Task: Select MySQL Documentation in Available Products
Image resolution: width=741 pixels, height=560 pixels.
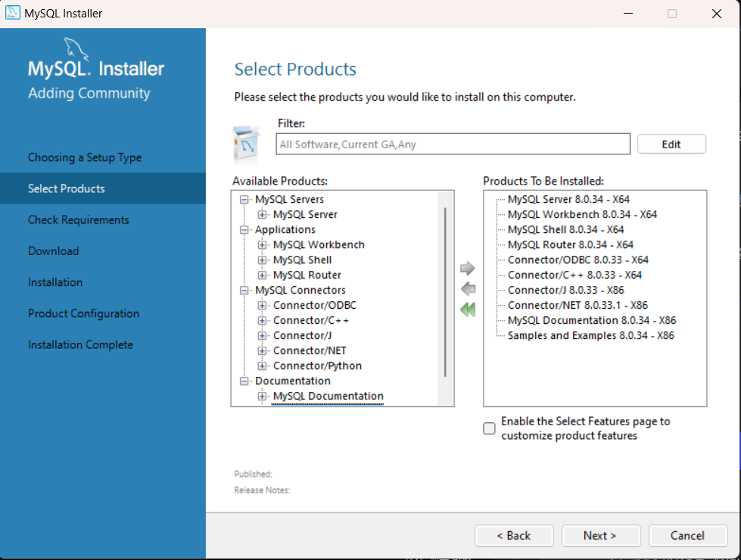Action: click(x=328, y=396)
